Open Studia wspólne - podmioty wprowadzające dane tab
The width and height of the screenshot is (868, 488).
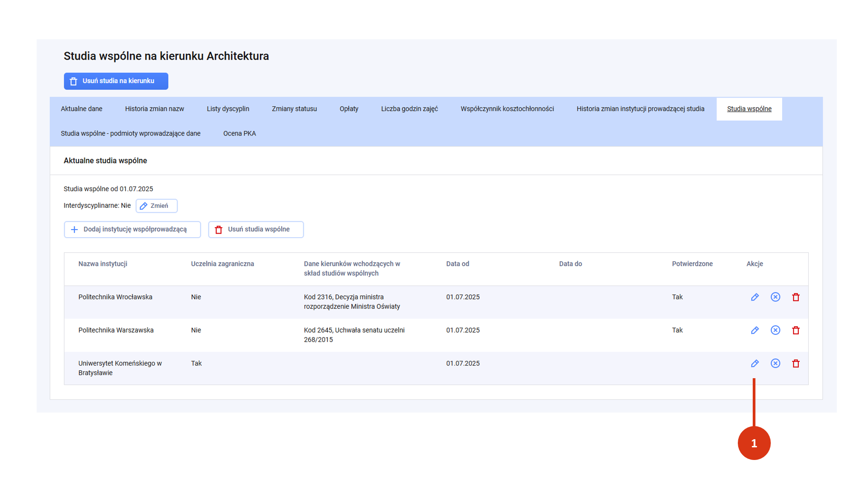131,134
